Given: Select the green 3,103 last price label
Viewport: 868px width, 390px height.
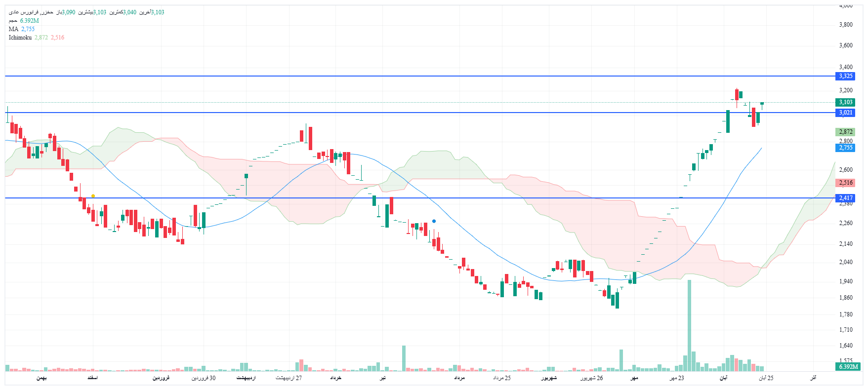Looking at the screenshot, I should [846, 102].
